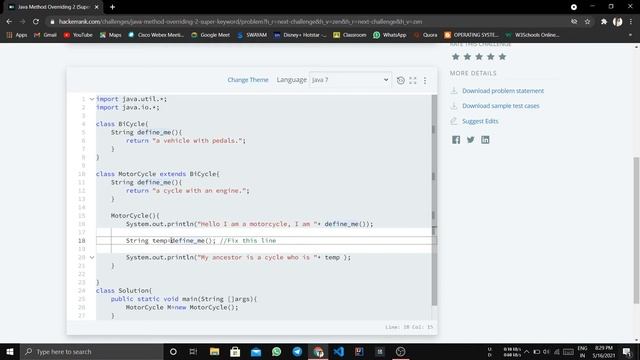This screenshot has width=640, height=360.
Task: Open the Quora bookmark
Action: pos(425,35)
